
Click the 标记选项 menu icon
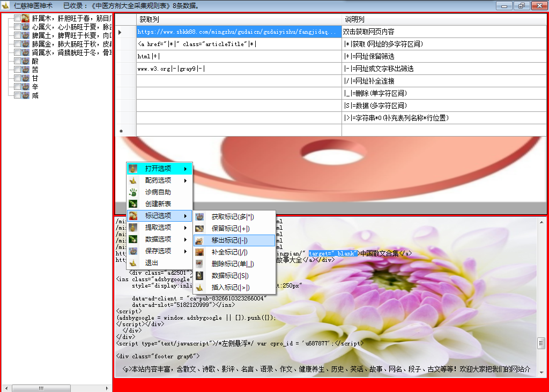click(133, 216)
